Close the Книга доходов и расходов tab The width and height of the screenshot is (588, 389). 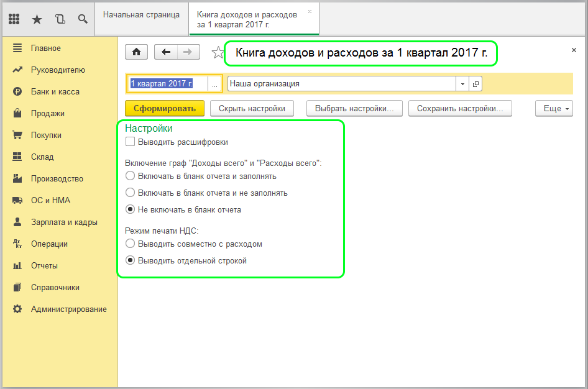tap(310, 12)
